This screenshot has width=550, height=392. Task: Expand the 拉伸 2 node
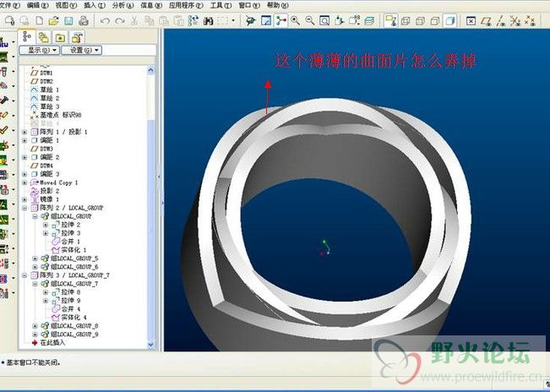click(46, 225)
